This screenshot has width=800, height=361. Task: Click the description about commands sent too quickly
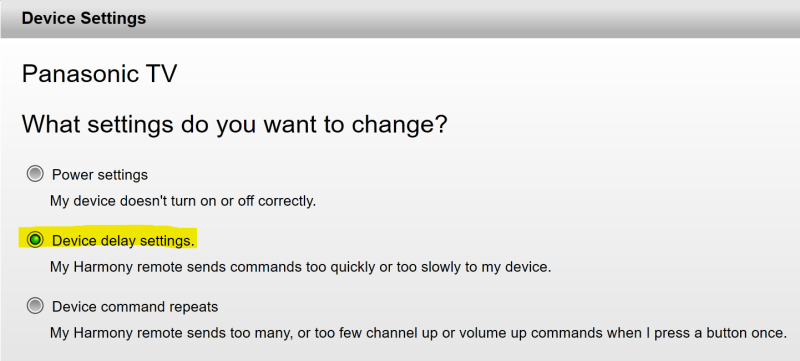[x=301, y=267]
